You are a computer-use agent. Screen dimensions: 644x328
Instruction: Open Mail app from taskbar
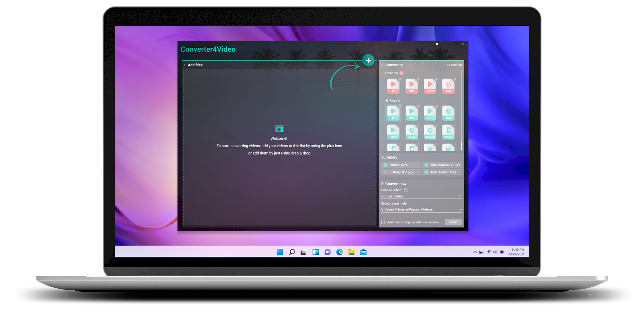(363, 252)
